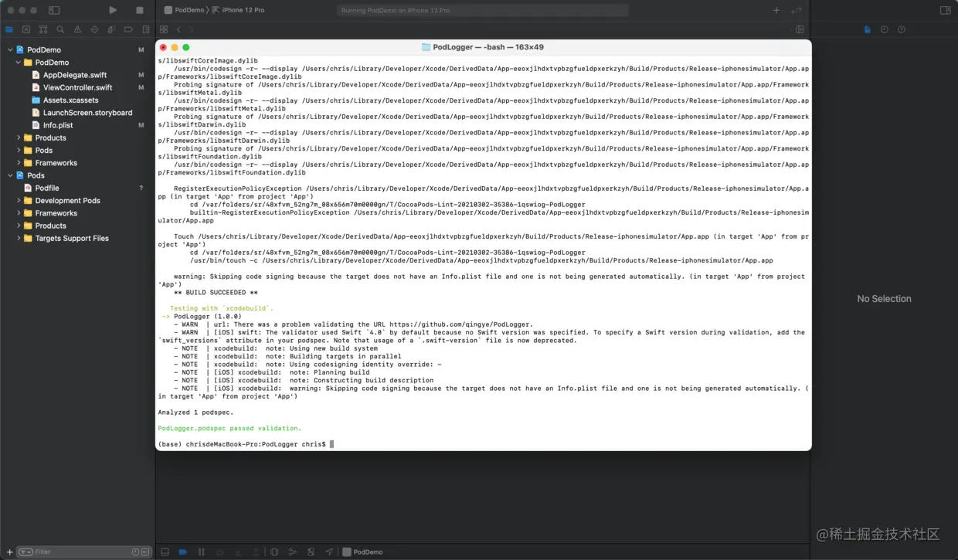
Task: Open the navigator filter options menu
Action: pos(25,552)
